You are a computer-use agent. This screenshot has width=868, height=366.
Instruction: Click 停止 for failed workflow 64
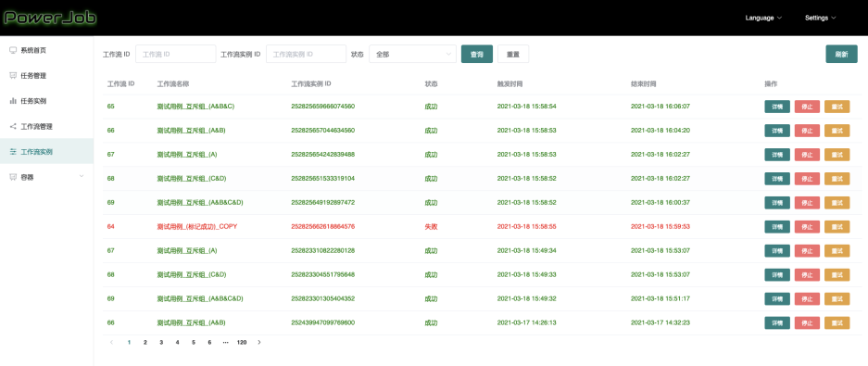tap(807, 226)
